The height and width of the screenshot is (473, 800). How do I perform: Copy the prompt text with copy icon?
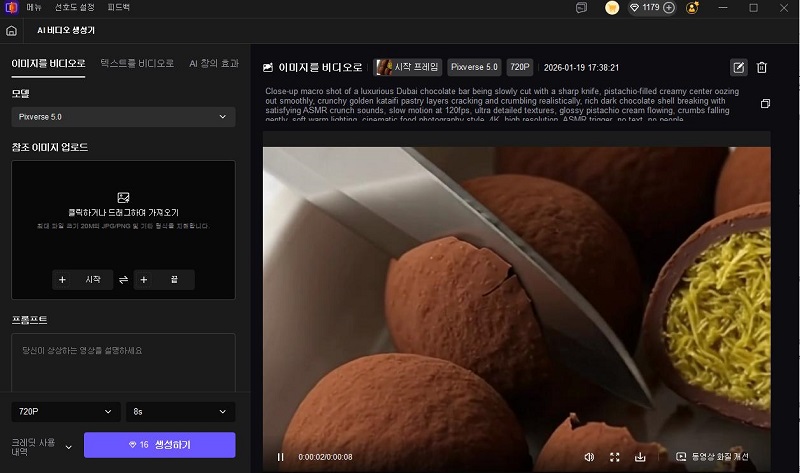pyautogui.click(x=765, y=104)
